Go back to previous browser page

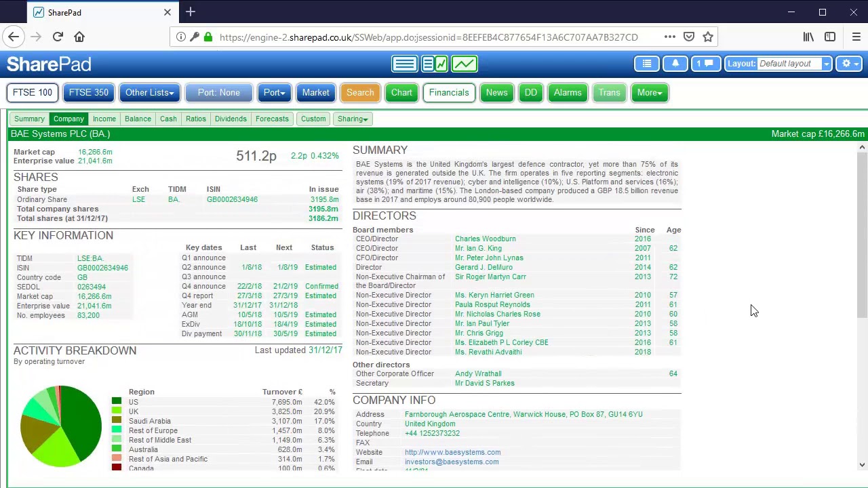(14, 37)
